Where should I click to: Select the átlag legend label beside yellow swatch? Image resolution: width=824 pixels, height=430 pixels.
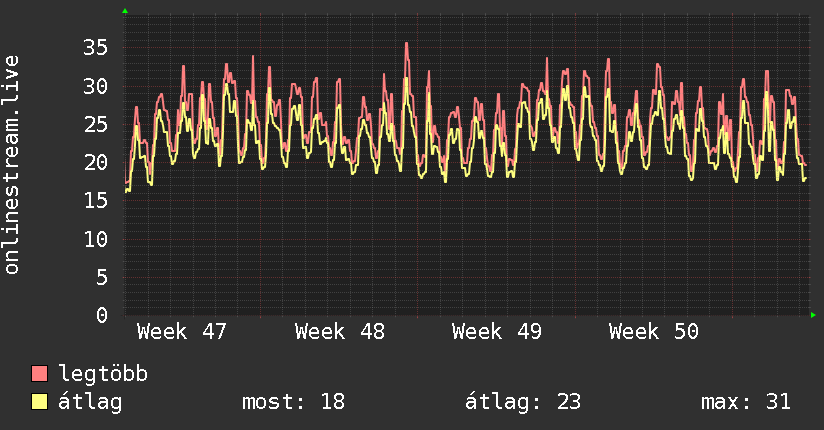[x=90, y=402]
